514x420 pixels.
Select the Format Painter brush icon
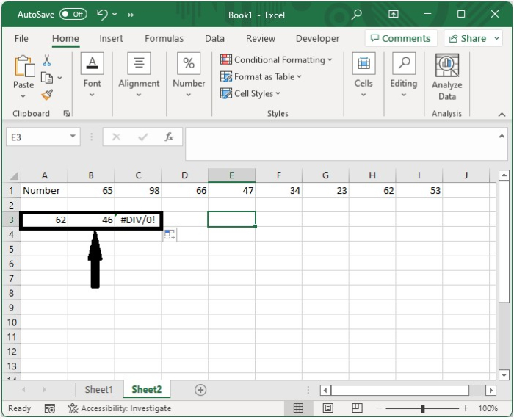coord(47,95)
